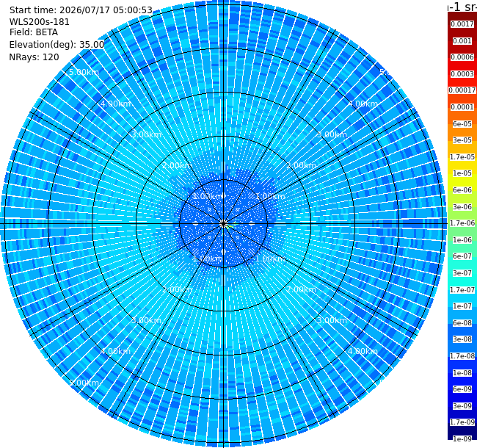477x448 pixels.
Task: Pick the cyan 1.7e-07 colorbar level
Action: [462, 290]
